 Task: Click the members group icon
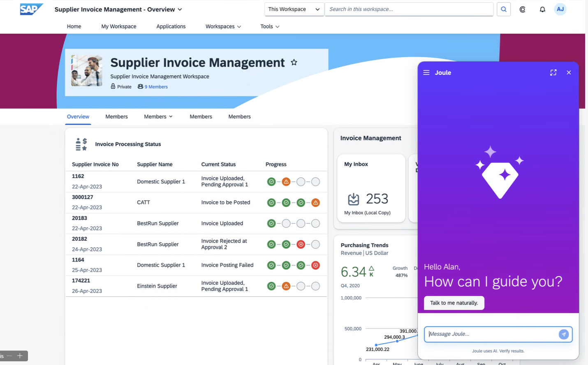point(141,86)
